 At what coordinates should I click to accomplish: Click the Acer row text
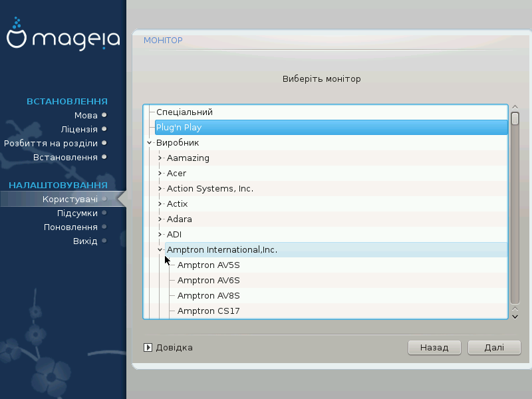point(176,174)
